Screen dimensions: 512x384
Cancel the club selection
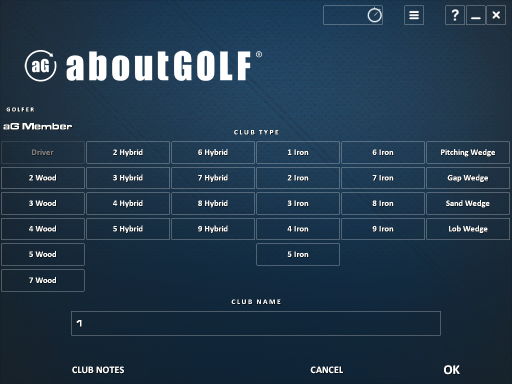pyautogui.click(x=327, y=370)
